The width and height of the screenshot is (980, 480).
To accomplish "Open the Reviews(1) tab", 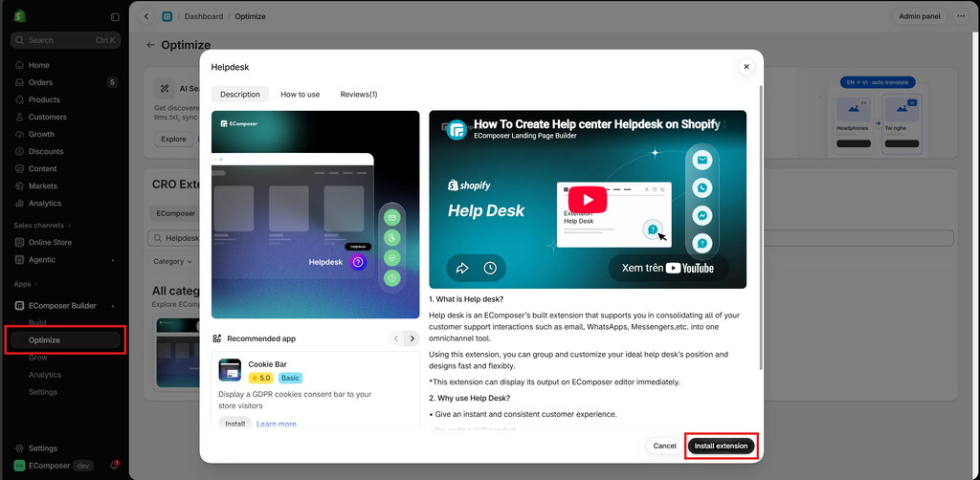I will pyautogui.click(x=359, y=95).
